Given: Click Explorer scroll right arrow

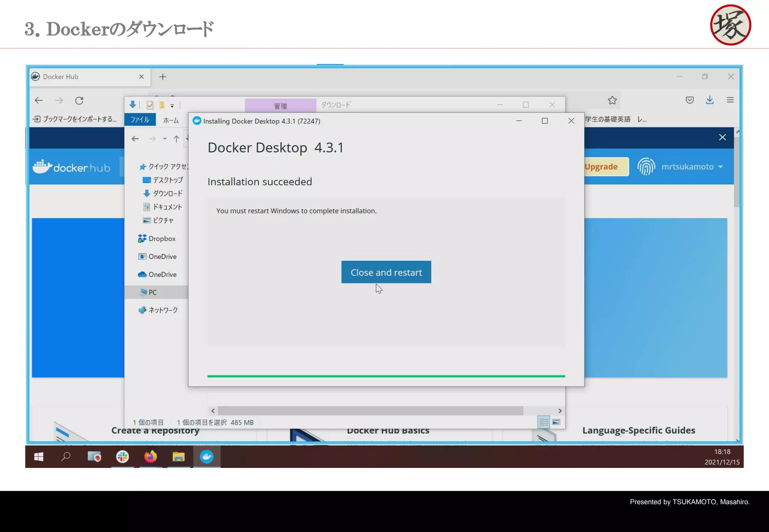Looking at the screenshot, I should [x=560, y=411].
